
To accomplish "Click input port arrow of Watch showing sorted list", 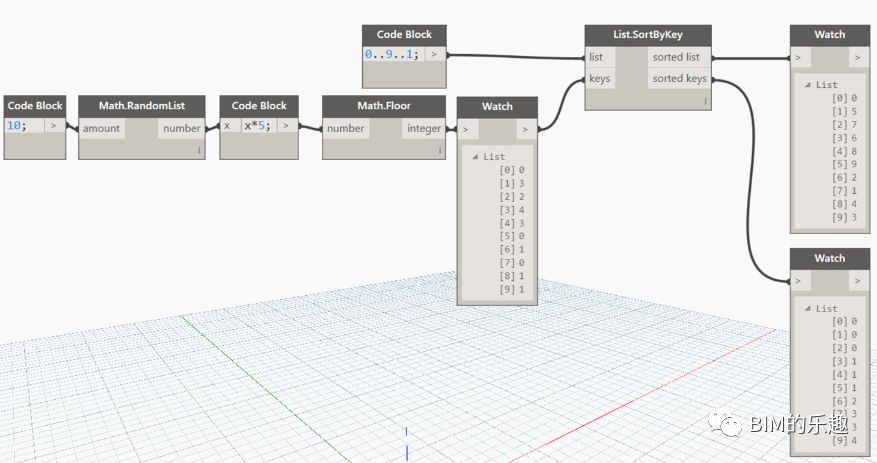I will coord(799,57).
